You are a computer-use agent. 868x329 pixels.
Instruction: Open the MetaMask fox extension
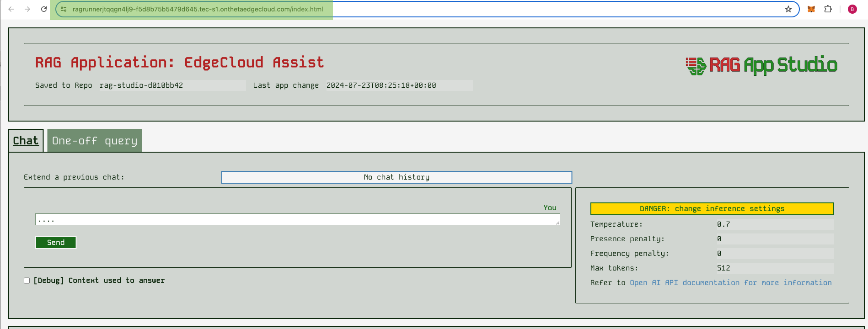click(811, 9)
